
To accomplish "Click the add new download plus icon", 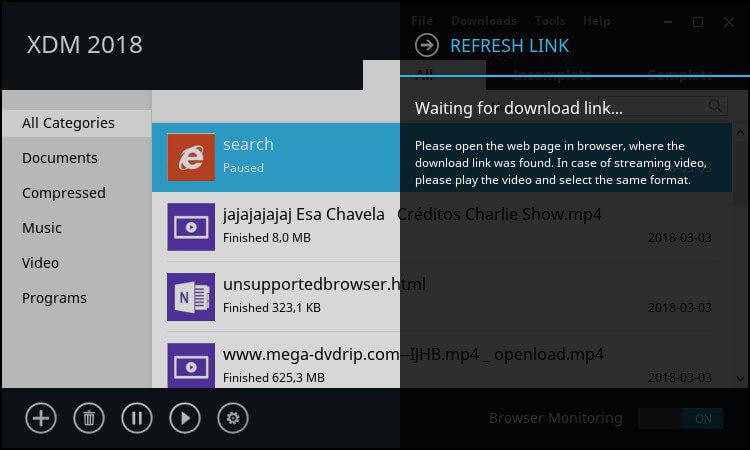I will coord(41,418).
